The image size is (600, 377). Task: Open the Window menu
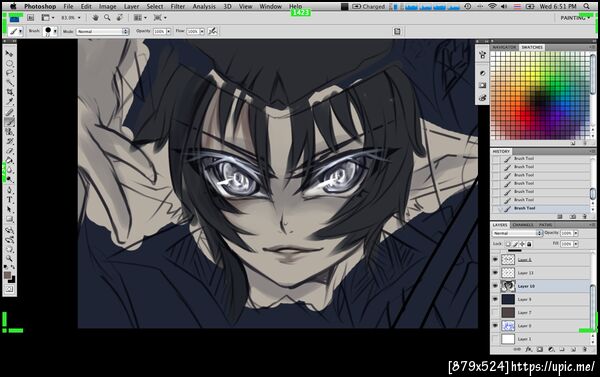tap(271, 6)
